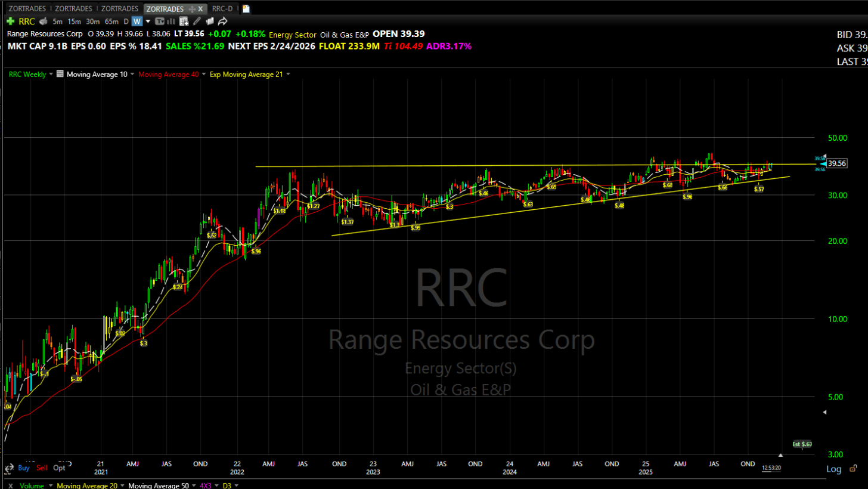Click the 50.00 price axis label
The height and width of the screenshot is (489, 868).
click(838, 138)
